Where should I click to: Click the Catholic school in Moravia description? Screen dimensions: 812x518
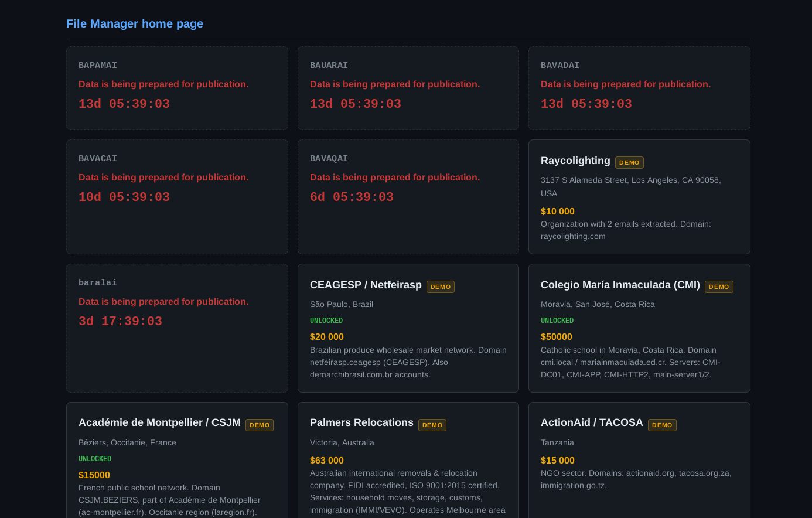click(630, 362)
